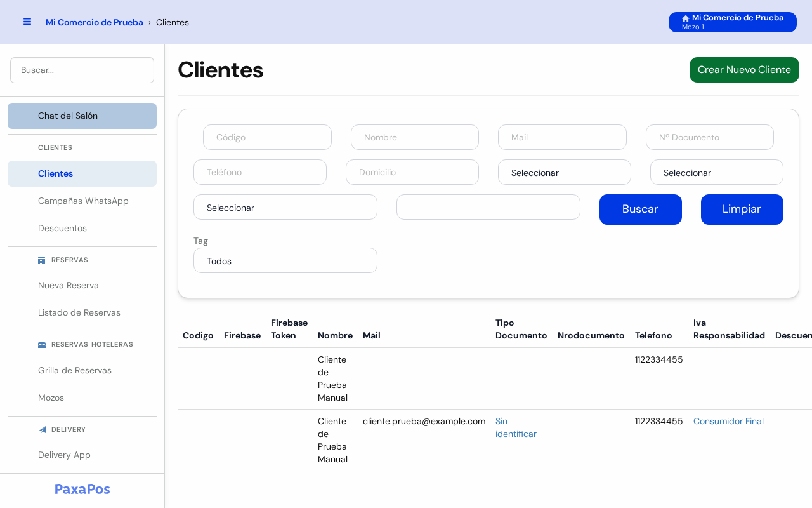
Task: Focus the sidebar Buscar... search field
Action: coord(82,70)
